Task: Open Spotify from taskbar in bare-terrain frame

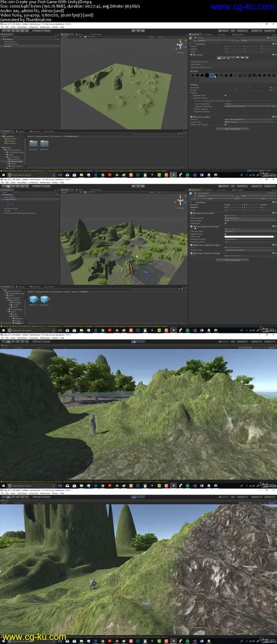Action: coord(188,175)
